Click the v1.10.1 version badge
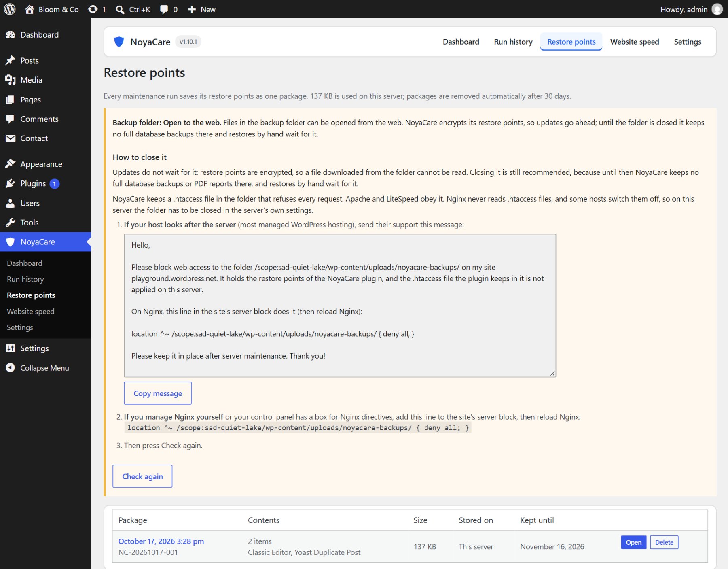 click(x=188, y=42)
